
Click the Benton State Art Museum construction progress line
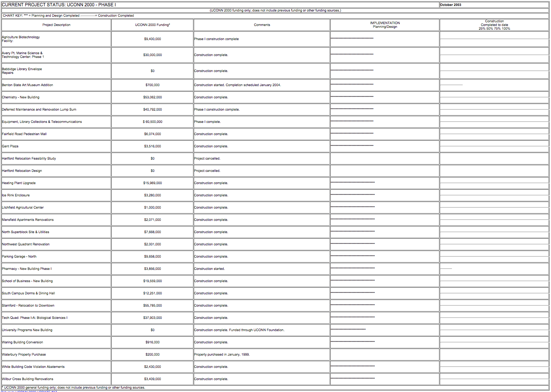[x=451, y=85]
